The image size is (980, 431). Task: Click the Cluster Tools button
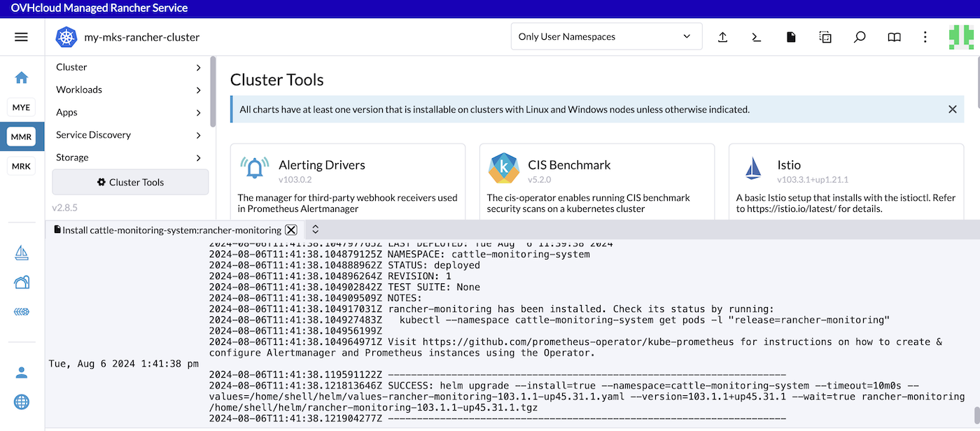tap(130, 182)
